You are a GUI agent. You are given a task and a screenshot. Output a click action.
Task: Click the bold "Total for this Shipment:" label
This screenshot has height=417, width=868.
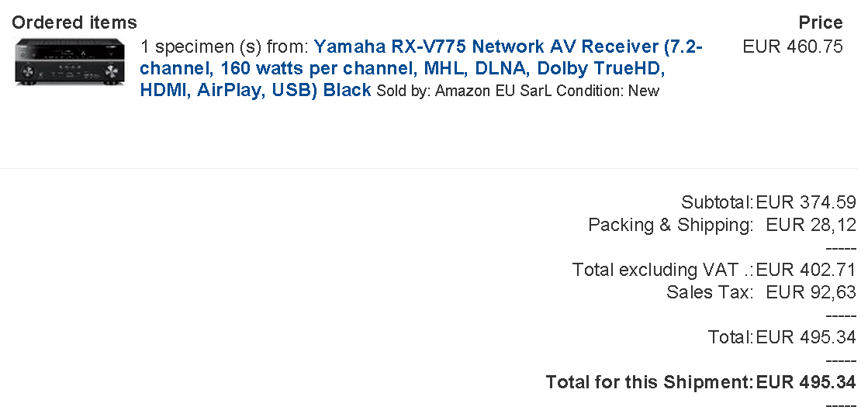(x=649, y=383)
